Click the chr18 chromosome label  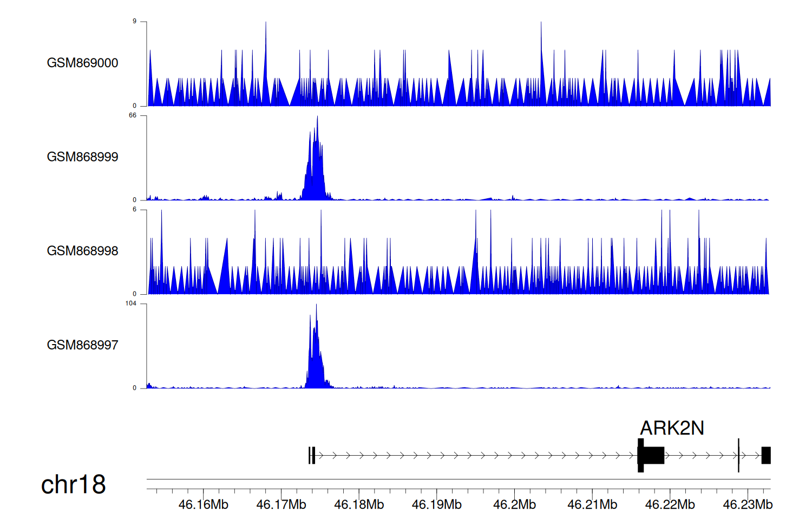(x=73, y=484)
